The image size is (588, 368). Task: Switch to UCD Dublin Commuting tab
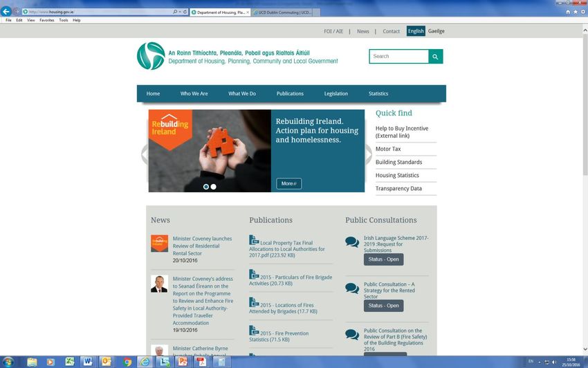click(x=282, y=12)
